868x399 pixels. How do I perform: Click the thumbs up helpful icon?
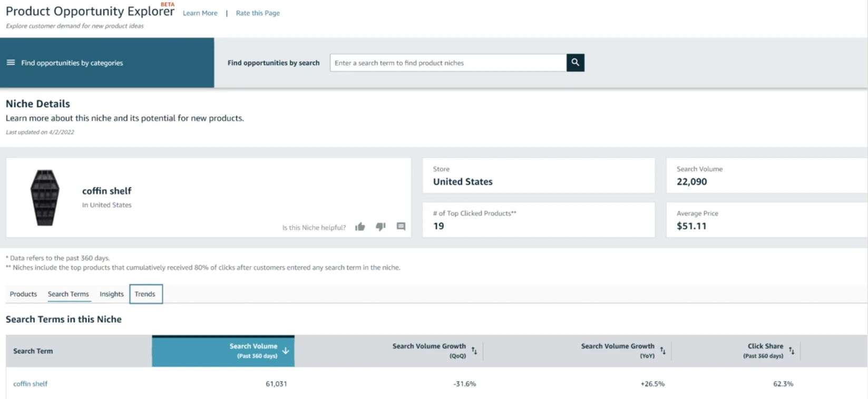(360, 227)
